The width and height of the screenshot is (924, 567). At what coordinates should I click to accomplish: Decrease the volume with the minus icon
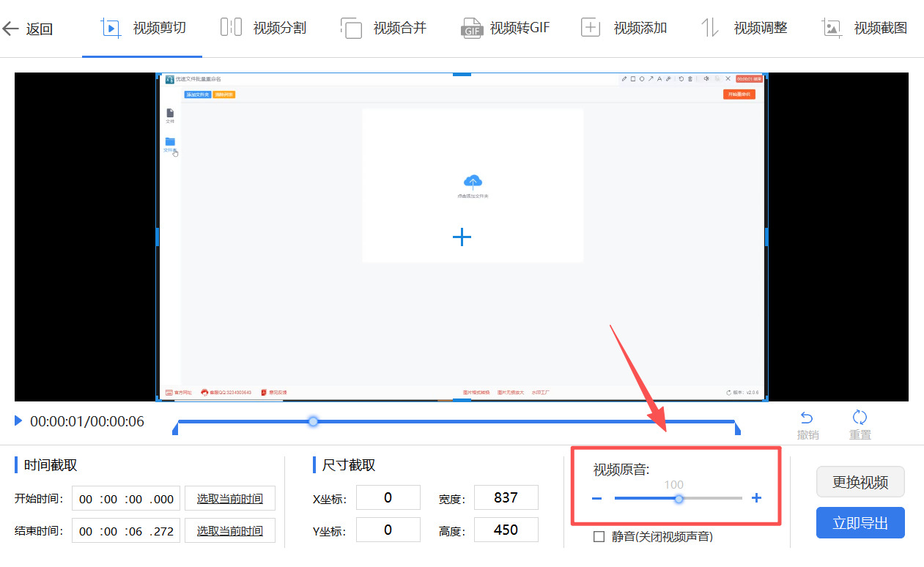coord(596,499)
